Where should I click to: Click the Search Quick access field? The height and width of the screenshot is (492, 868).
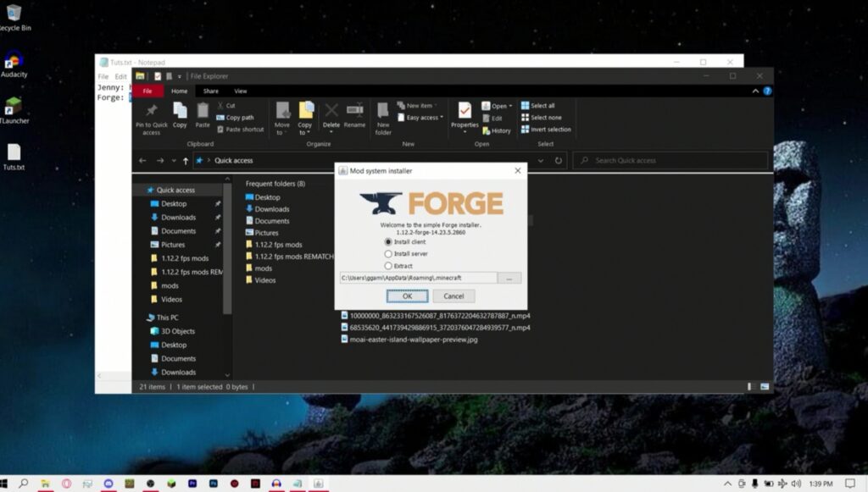670,161
